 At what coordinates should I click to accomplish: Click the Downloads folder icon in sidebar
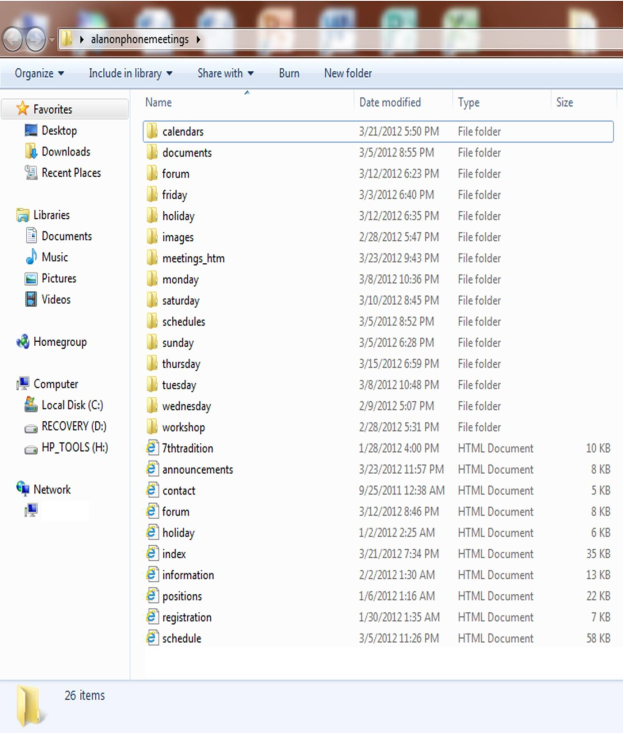tap(31, 151)
